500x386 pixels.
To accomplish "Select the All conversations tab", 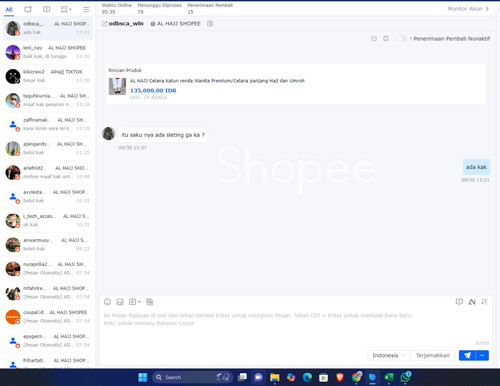I will point(9,9).
